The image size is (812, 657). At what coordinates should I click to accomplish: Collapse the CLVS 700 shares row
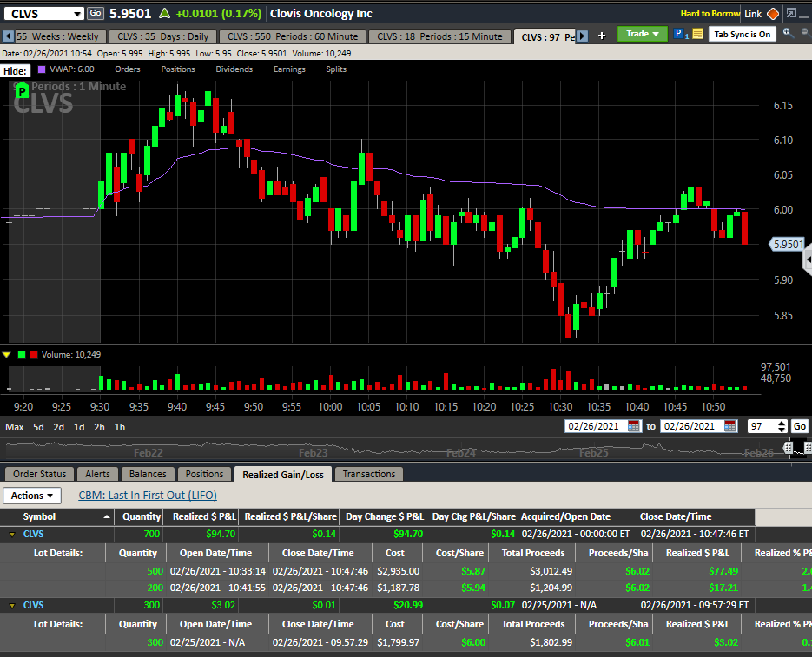[x=11, y=535]
